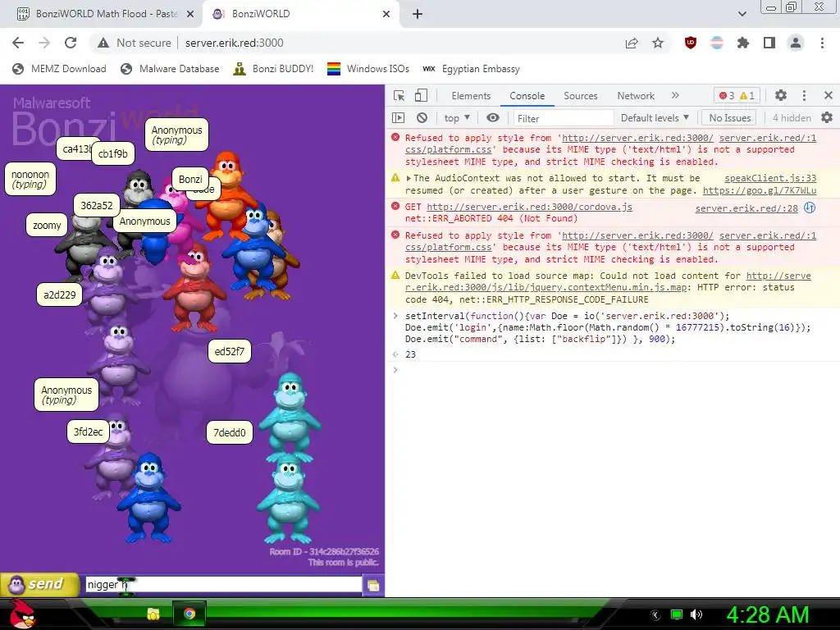Image resolution: width=840 pixels, height=630 pixels.
Task: Open the server.erik.red/:28 source link
Action: 746,208
